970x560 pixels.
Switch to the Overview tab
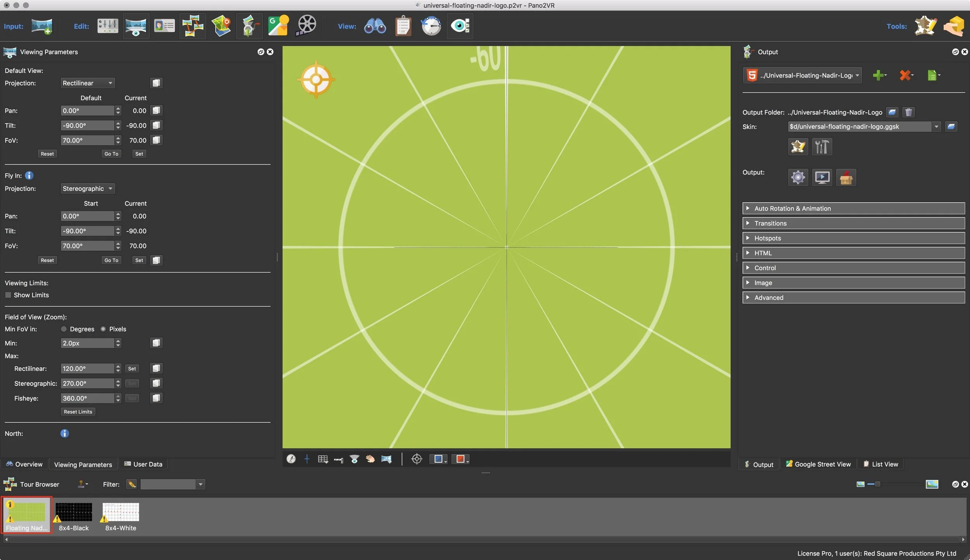pyautogui.click(x=24, y=464)
